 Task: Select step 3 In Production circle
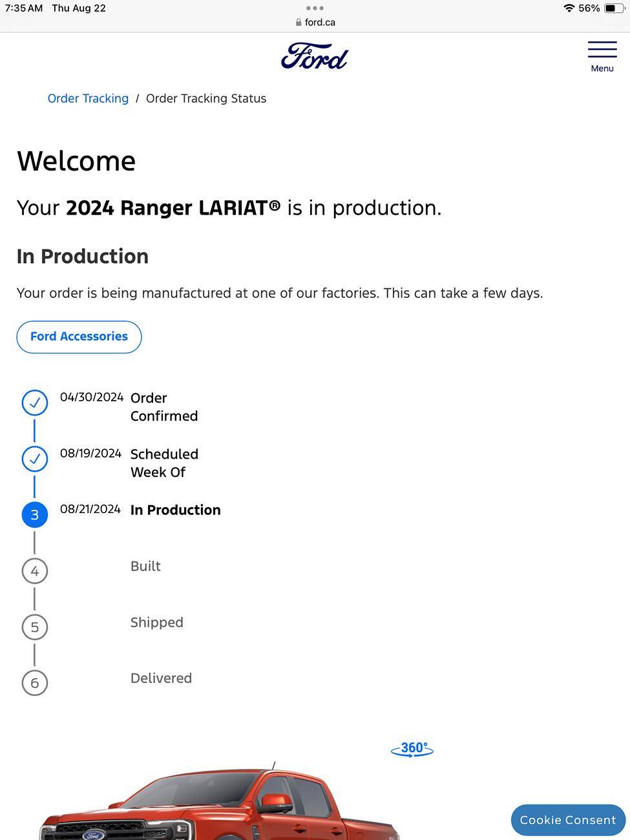(35, 515)
